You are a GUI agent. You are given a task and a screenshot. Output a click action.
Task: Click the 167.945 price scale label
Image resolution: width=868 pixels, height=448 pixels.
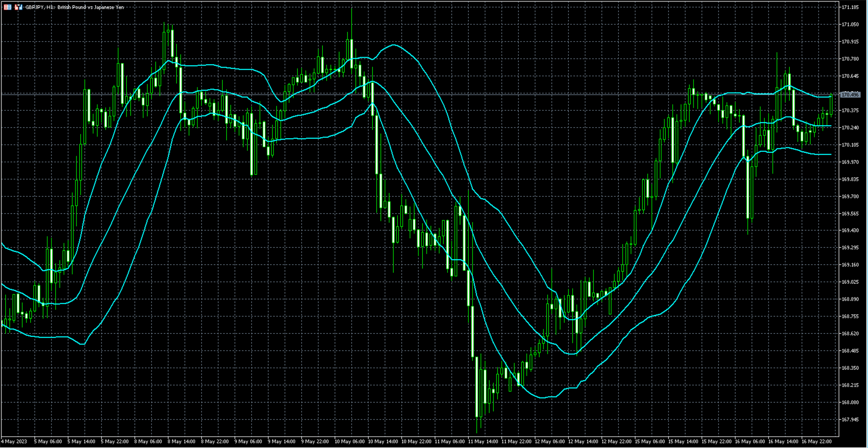click(850, 420)
